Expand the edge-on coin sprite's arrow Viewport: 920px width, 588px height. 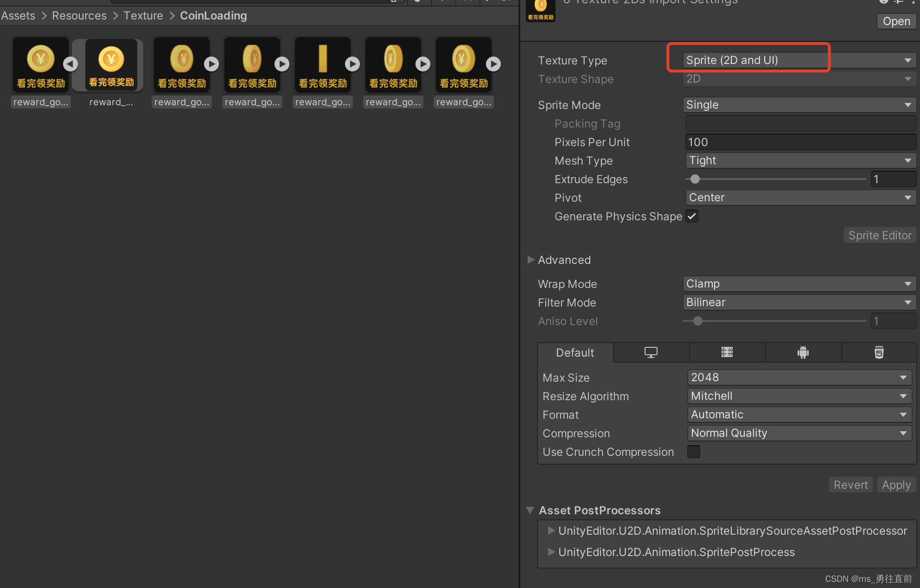coord(352,64)
